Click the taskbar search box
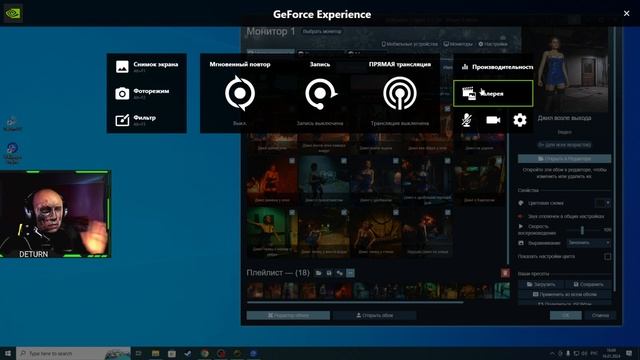 [x=73, y=353]
